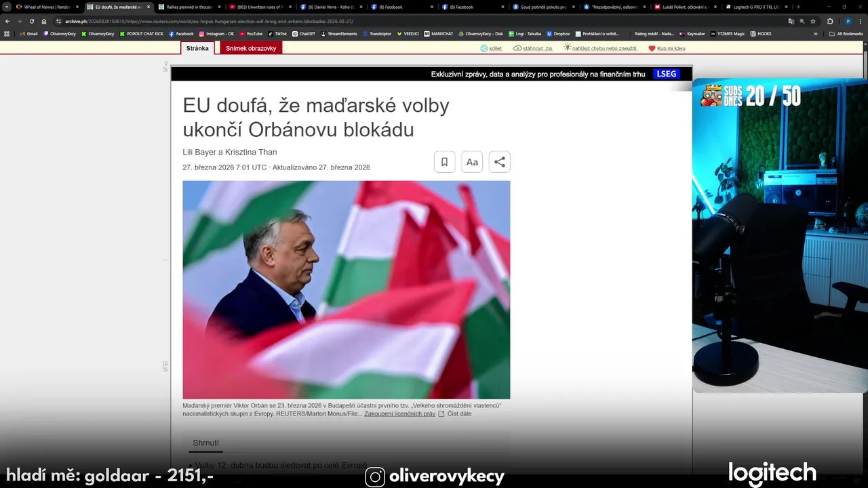
Task: Click author name Lili Bayer
Action: click(199, 152)
